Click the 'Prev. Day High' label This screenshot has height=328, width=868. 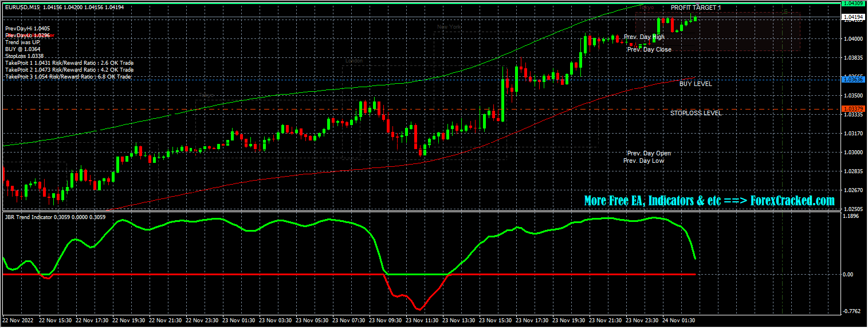644,37
